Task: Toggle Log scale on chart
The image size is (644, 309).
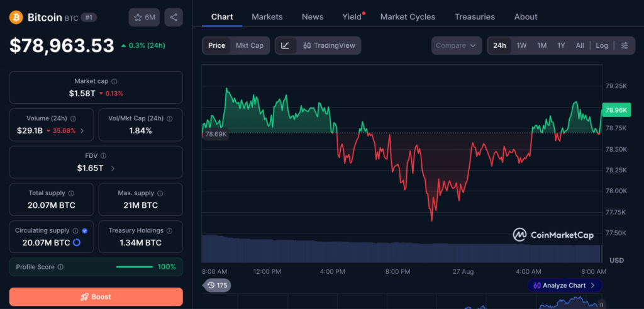Action: coord(602,45)
